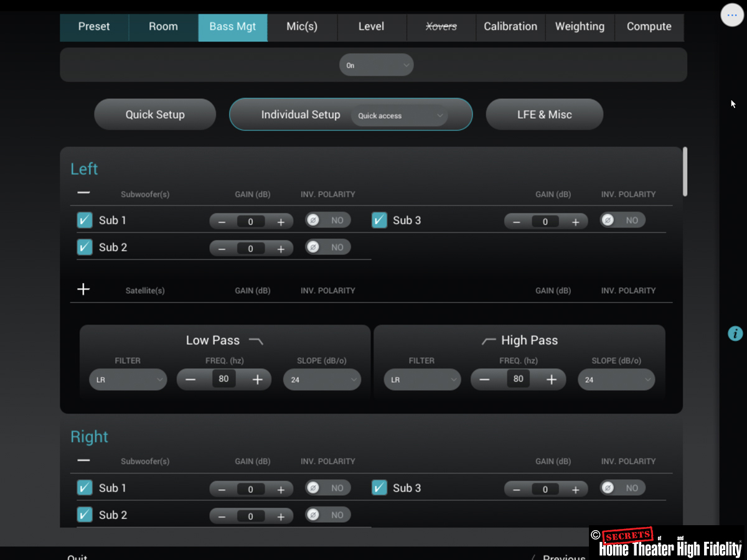Increase Left Sub 1 gain with plus
This screenshot has height=560, width=747.
[281, 222]
